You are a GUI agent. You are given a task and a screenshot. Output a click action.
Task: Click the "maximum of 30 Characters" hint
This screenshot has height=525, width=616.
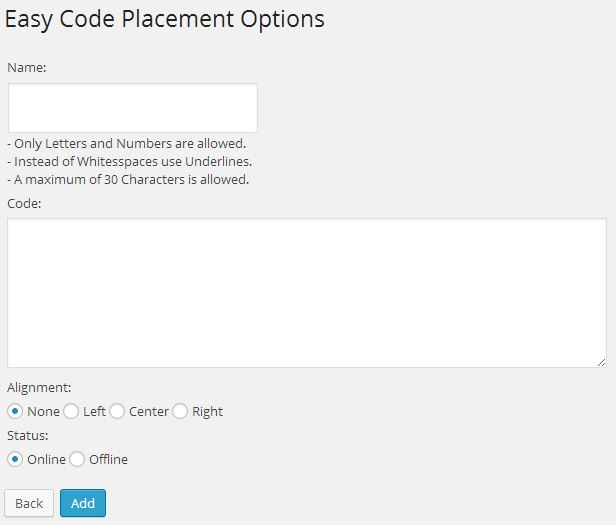tap(128, 180)
